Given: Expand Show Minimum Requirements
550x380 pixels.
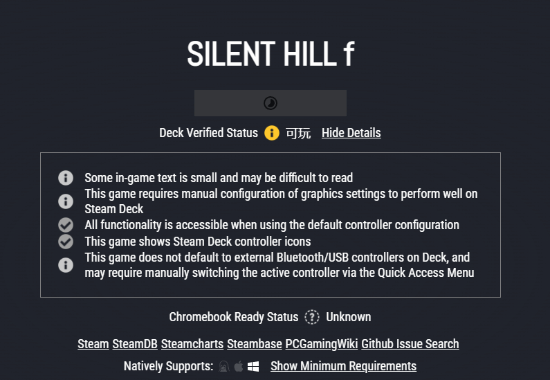Looking at the screenshot, I should point(343,366).
